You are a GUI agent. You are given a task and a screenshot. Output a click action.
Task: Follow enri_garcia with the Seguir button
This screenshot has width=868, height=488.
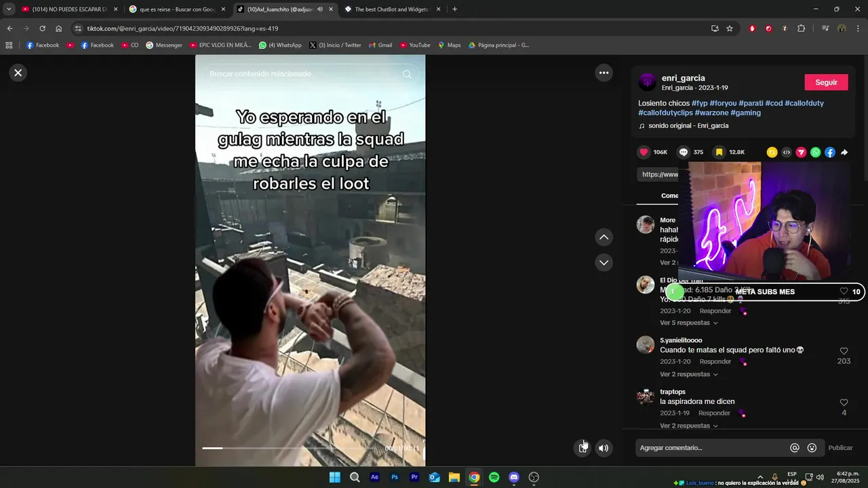pos(826,82)
